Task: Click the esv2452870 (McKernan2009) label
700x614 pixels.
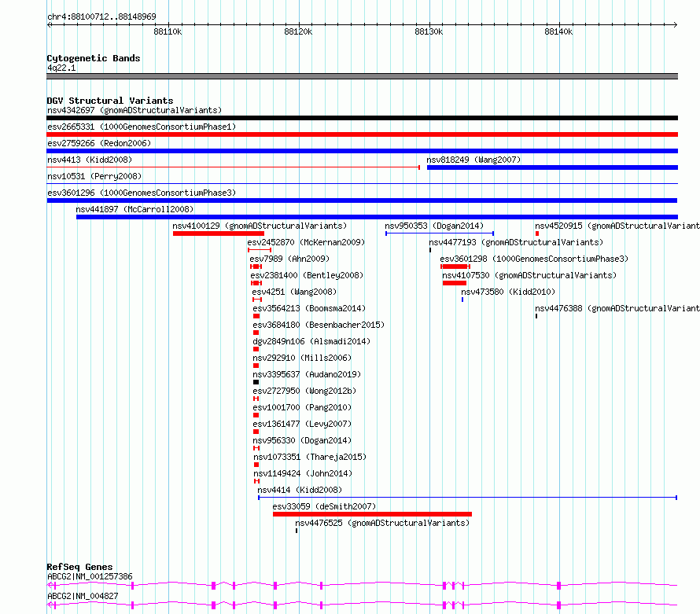Action: tap(306, 242)
